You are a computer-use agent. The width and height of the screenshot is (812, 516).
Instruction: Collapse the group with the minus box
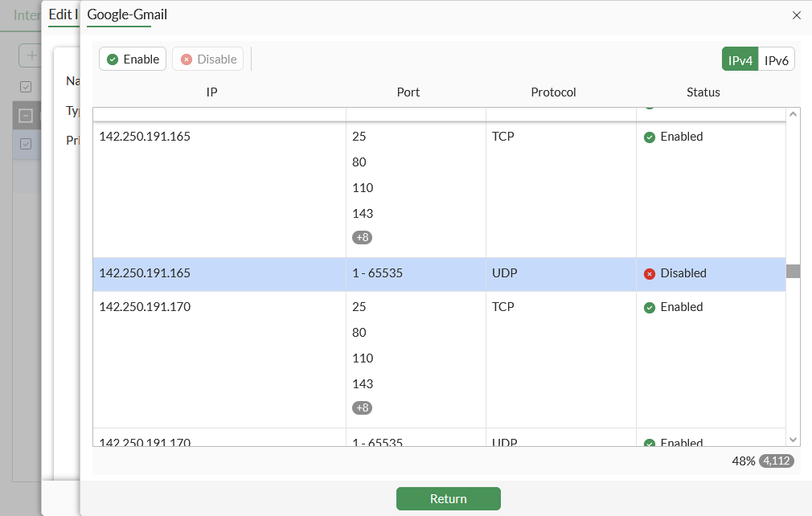click(26, 116)
